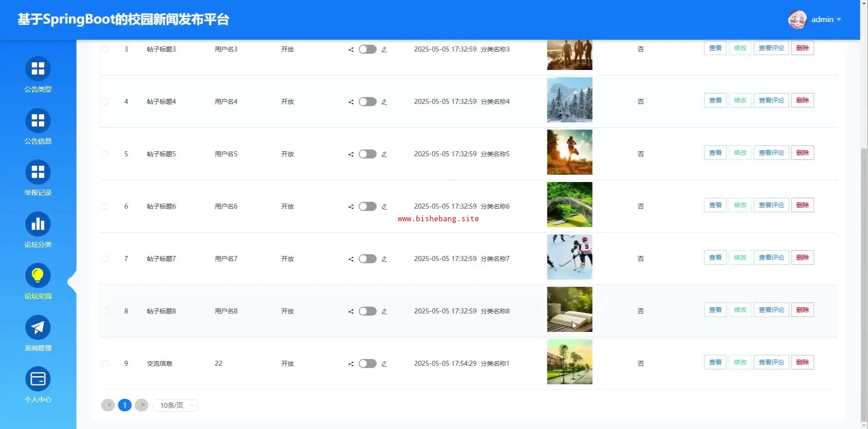Open the hockey thumbnail image in row 7

tap(570, 257)
